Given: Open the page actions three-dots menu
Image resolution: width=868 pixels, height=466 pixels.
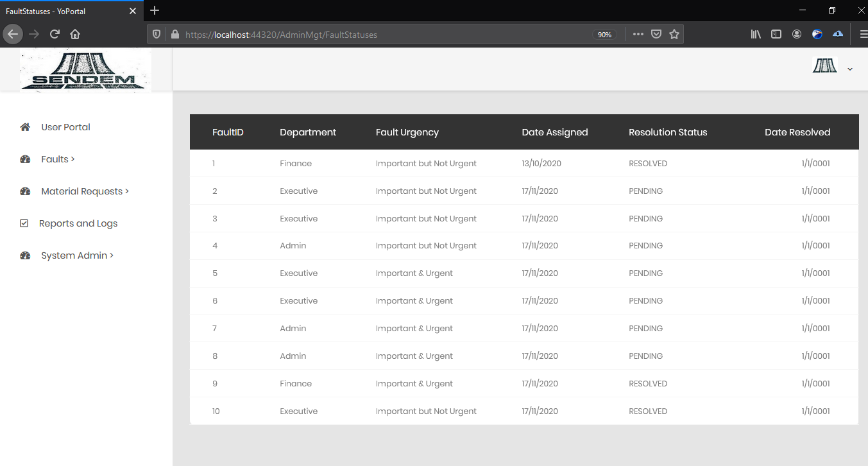Looking at the screenshot, I should coord(638,35).
